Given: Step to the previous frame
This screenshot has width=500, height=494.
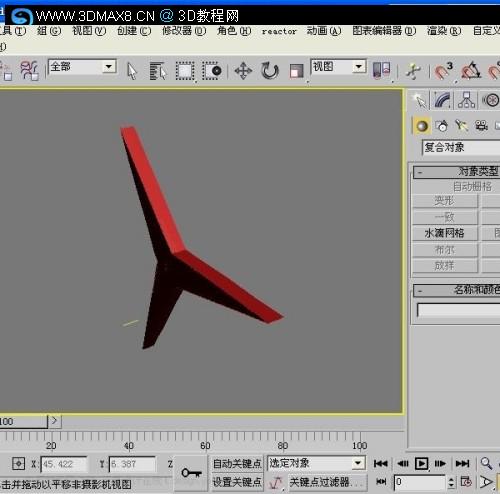Looking at the screenshot, I should (x=403, y=463).
